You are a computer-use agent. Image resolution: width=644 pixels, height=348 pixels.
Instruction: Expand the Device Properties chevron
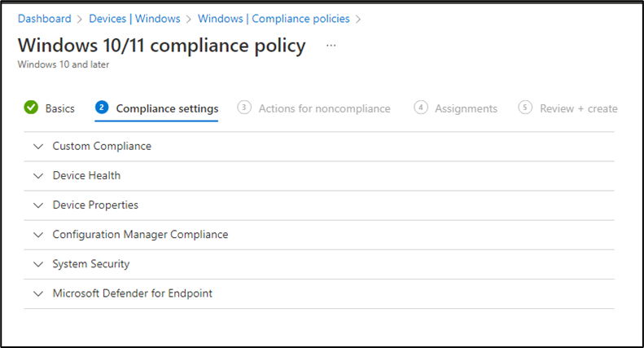[x=38, y=205]
